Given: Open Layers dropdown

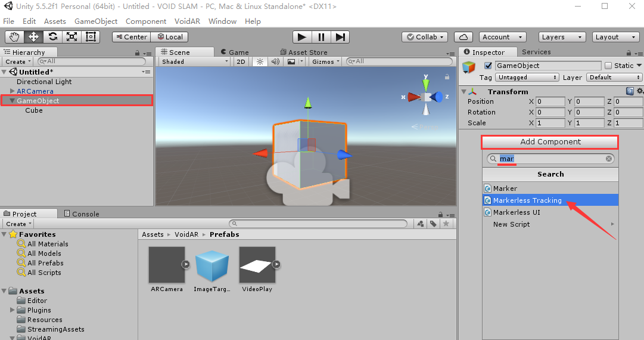Looking at the screenshot, I should pos(562,37).
